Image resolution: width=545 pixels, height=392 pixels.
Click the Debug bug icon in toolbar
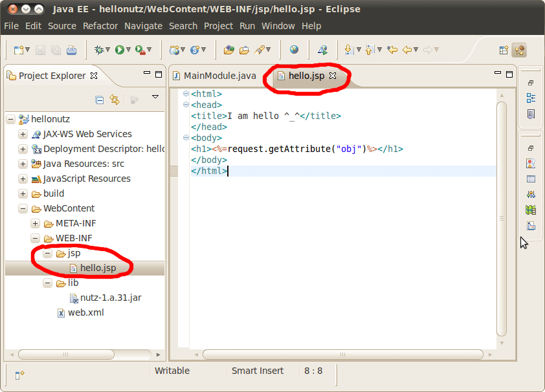pyautogui.click(x=98, y=50)
